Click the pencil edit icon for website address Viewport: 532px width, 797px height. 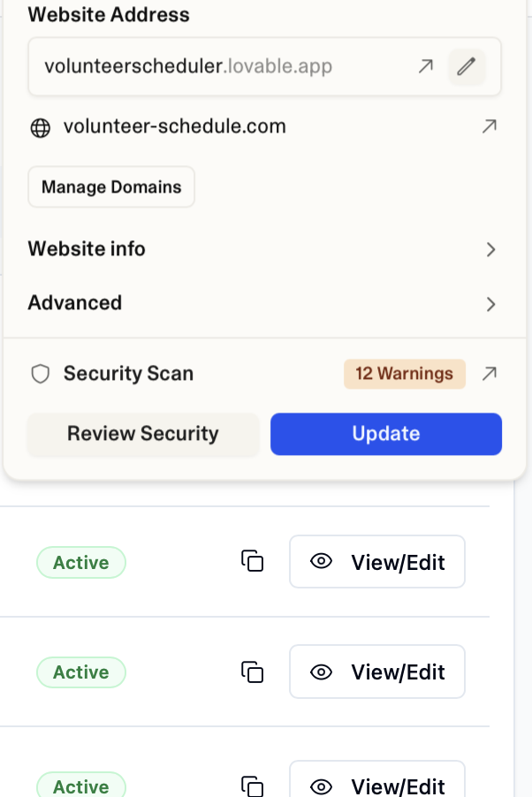click(467, 66)
